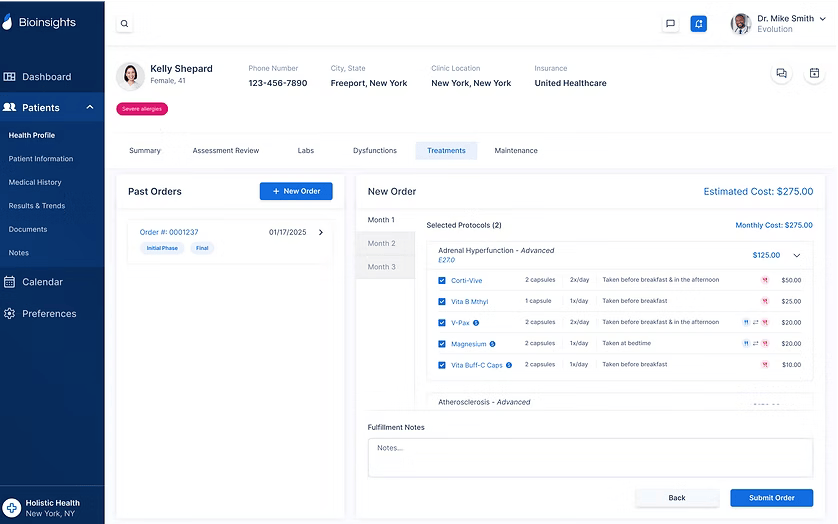Toggle the Vita B Mthyl checkbox
838x524 pixels.
442,302
